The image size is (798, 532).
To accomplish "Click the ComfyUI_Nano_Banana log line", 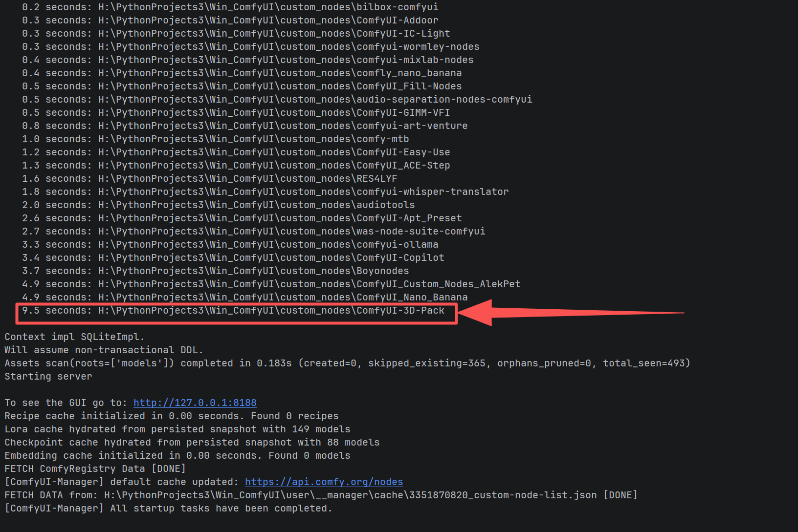I will (245, 297).
